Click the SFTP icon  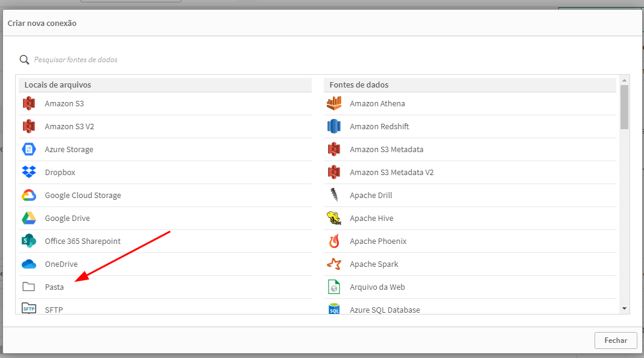coord(29,308)
